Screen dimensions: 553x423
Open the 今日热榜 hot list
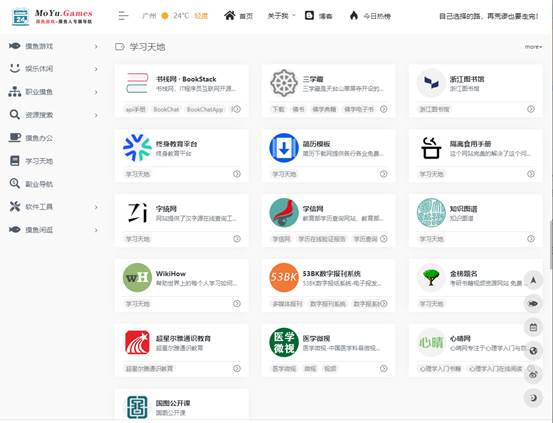[x=370, y=16]
